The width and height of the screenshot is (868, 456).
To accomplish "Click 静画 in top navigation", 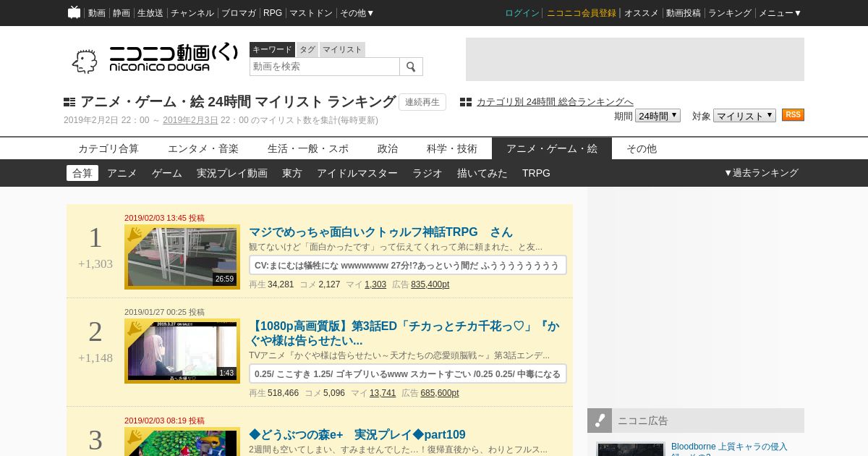I will [x=122, y=13].
